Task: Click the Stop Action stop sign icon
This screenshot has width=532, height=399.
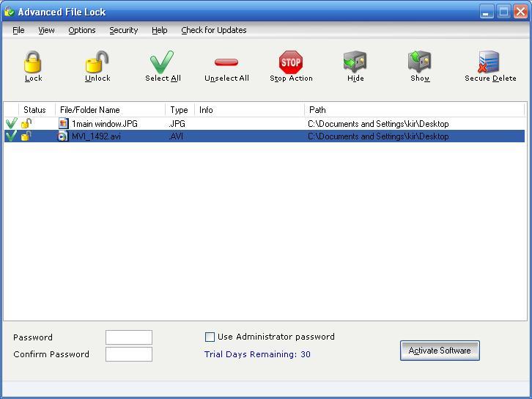Action: click(x=291, y=62)
